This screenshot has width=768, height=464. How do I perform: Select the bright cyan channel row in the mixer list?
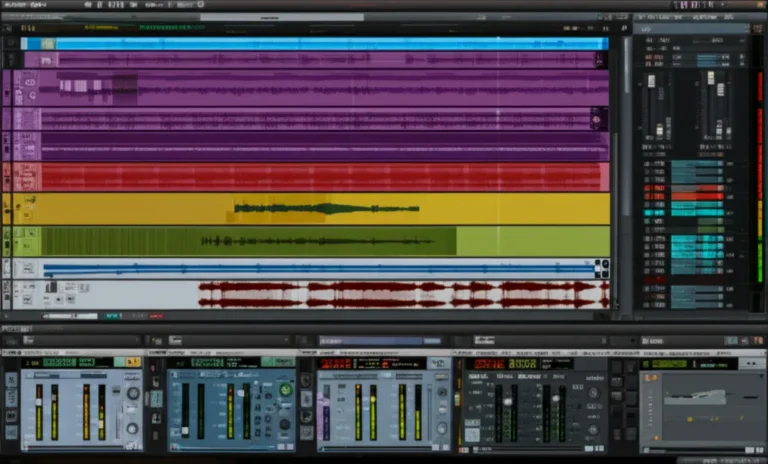coord(684,213)
